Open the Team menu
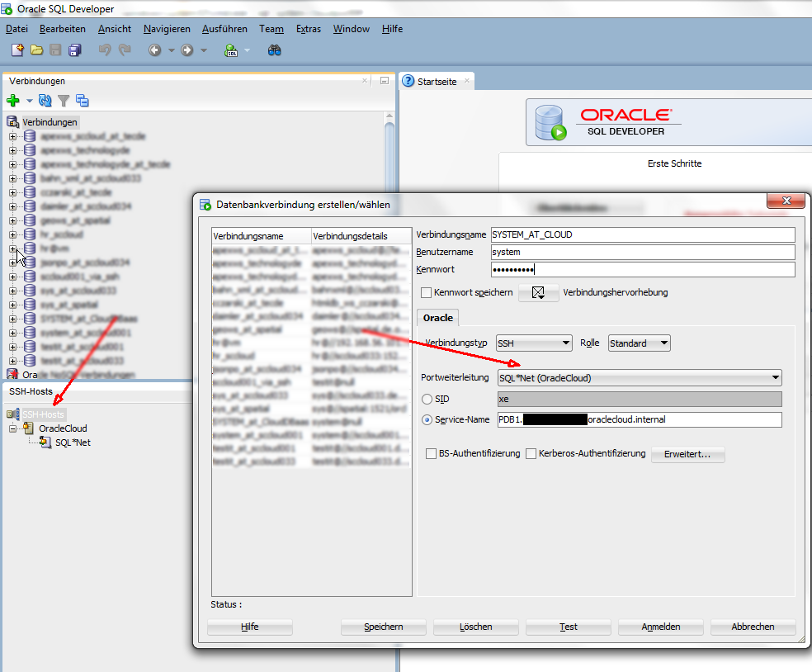Viewport: 812px width, 672px height. (x=271, y=29)
